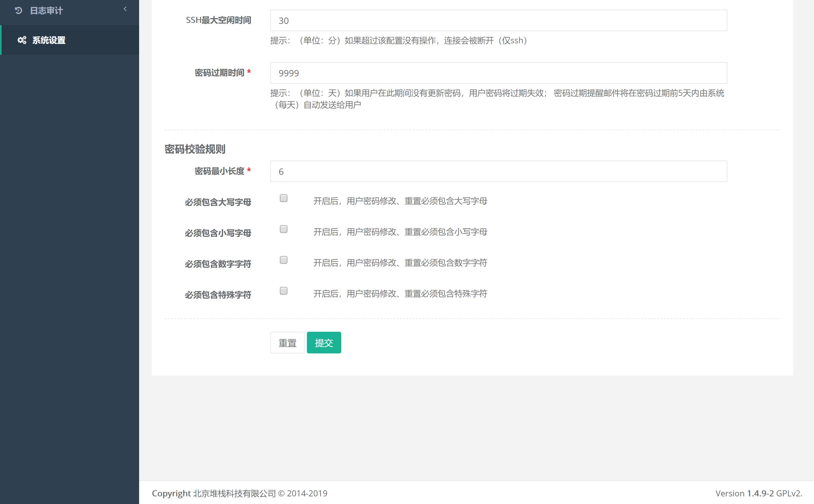Click the lowercase letter rule description
Viewport: 814px width, 504px height.
pos(400,232)
